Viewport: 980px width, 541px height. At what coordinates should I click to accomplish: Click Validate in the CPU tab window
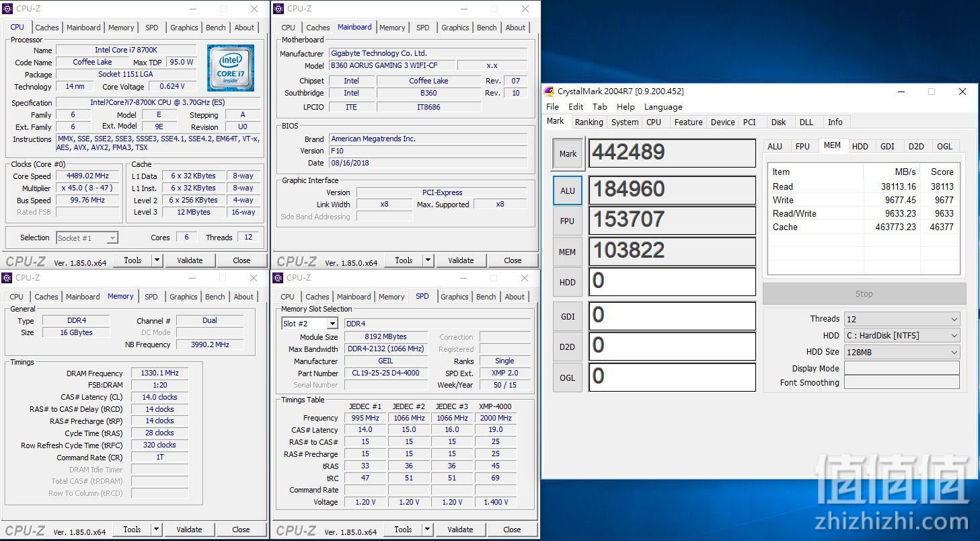[190, 260]
